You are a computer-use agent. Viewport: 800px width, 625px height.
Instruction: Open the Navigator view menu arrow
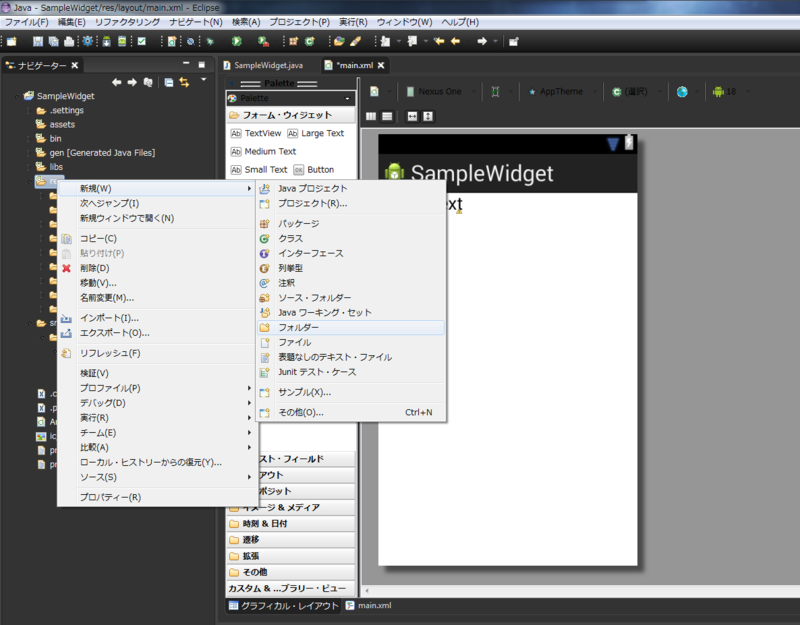pos(204,80)
